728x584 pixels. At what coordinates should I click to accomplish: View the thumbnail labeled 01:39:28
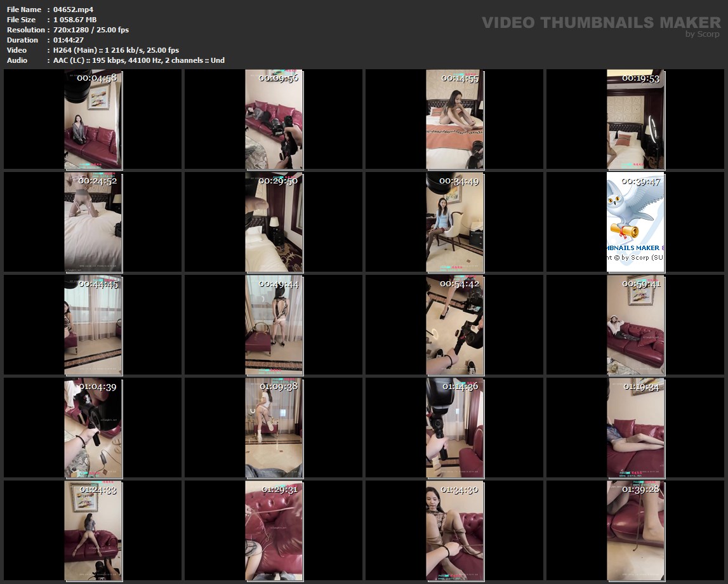pos(635,531)
